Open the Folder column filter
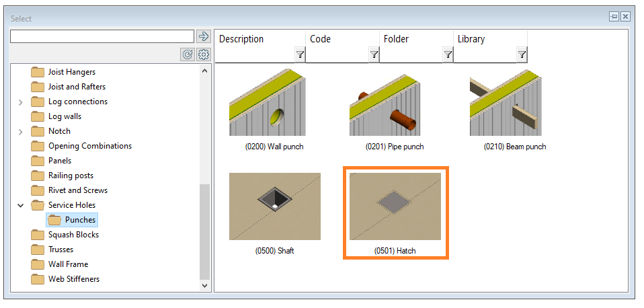The width and height of the screenshot is (644, 308). coord(448,54)
